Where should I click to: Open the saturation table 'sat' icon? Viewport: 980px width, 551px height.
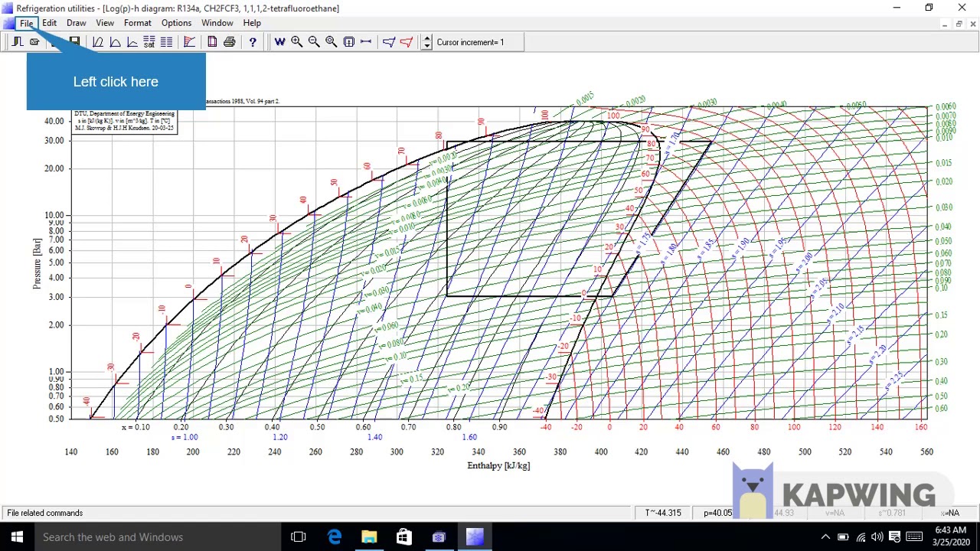tap(149, 42)
